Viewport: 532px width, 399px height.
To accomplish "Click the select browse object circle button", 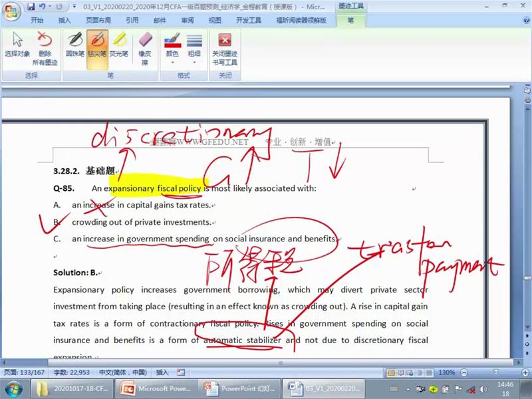I will pos(527,344).
